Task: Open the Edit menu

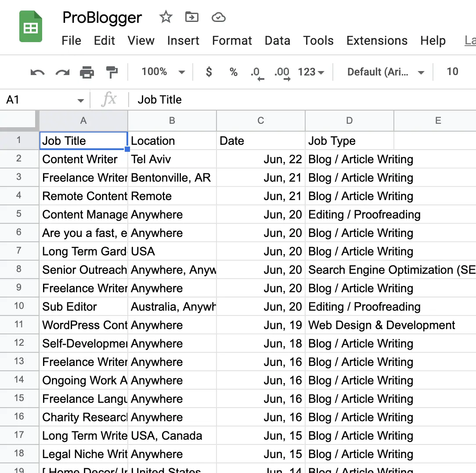Action: point(104,41)
